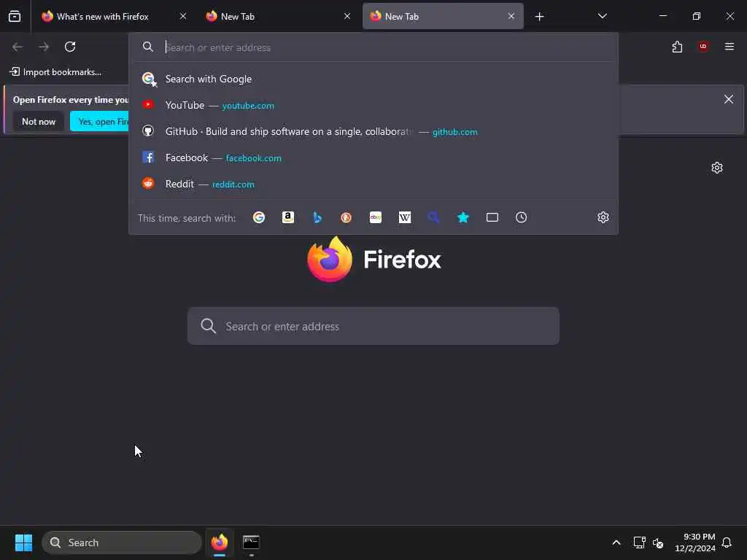Open the uBlock Origin extension icon
Screen dimensions: 747x560
pos(703,47)
